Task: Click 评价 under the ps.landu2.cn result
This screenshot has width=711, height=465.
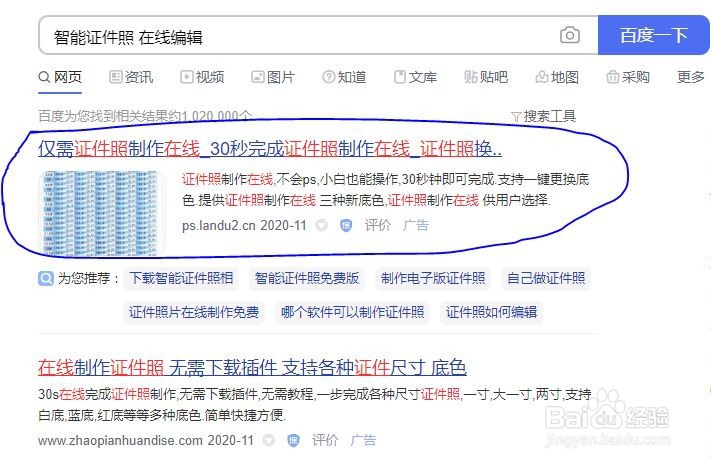Action: [377, 225]
